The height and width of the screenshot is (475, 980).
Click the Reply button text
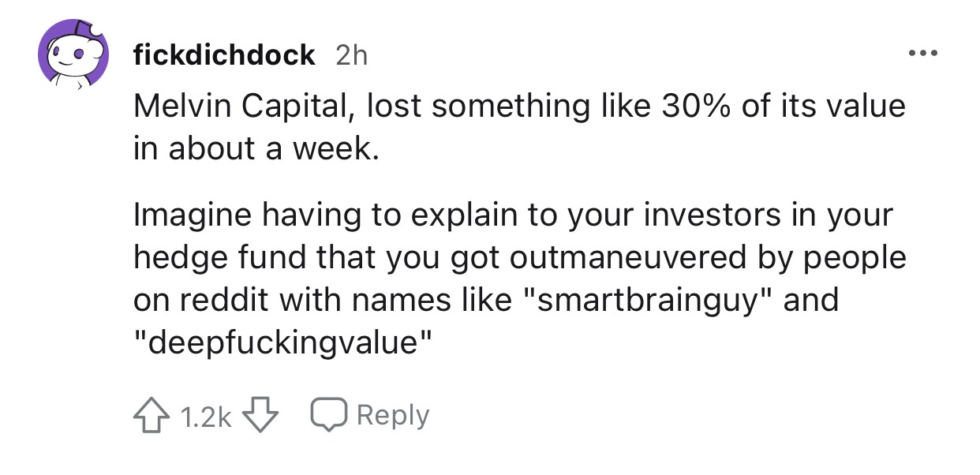(392, 416)
